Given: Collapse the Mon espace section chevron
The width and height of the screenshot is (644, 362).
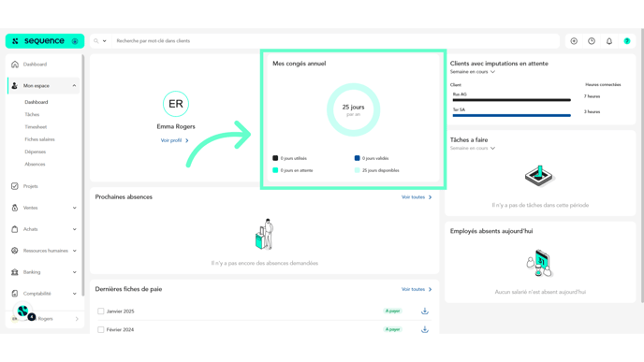Looking at the screenshot, I should coord(74,85).
